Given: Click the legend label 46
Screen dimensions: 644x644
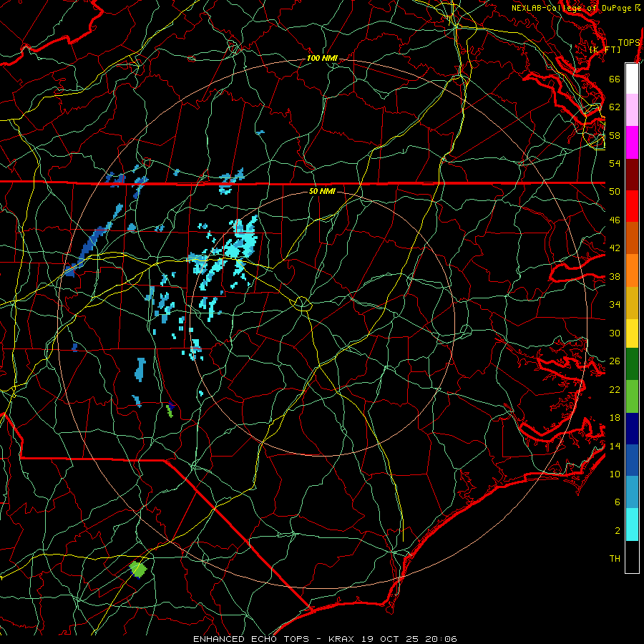Looking at the screenshot, I should (615, 220).
